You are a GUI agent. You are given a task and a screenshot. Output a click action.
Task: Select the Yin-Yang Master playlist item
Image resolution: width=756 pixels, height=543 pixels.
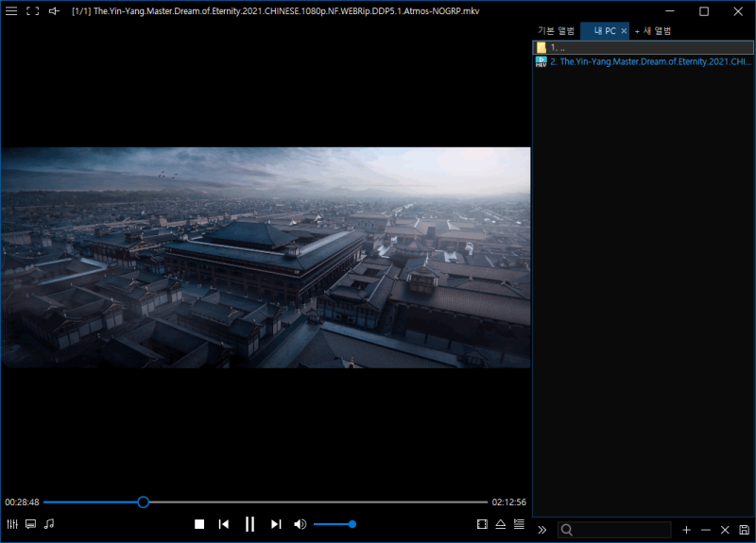click(x=648, y=61)
